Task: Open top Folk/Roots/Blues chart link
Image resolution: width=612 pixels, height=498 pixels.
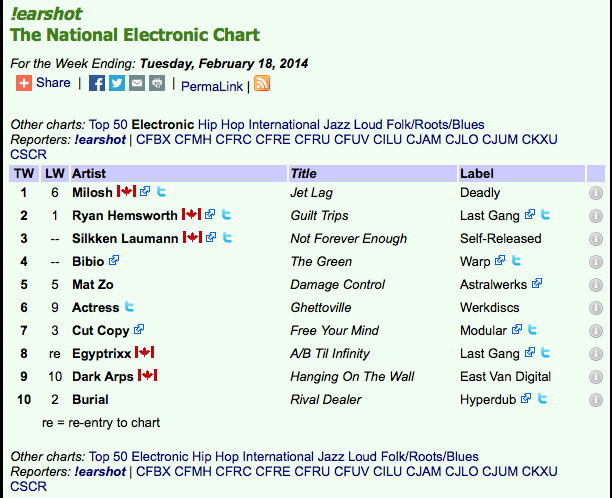Action: tap(435, 124)
